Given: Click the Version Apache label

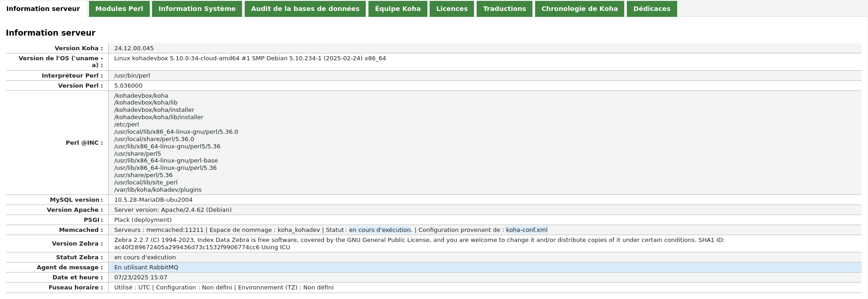Looking at the screenshot, I should 75,210.
